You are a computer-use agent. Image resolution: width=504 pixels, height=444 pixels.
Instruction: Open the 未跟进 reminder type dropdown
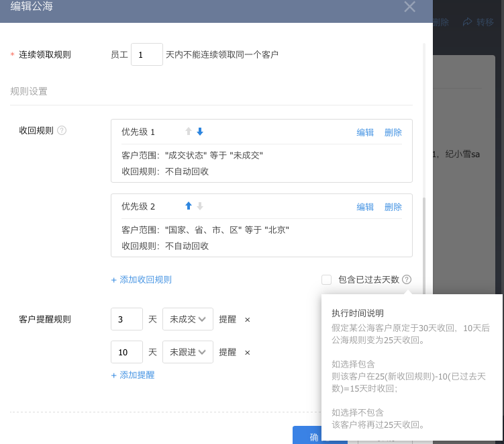coord(188,353)
